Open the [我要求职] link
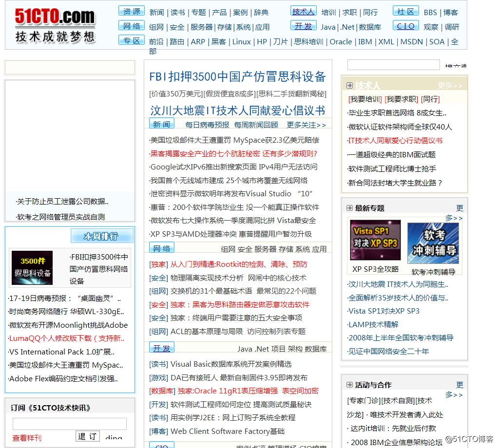The image size is (498, 448). pos(401,99)
